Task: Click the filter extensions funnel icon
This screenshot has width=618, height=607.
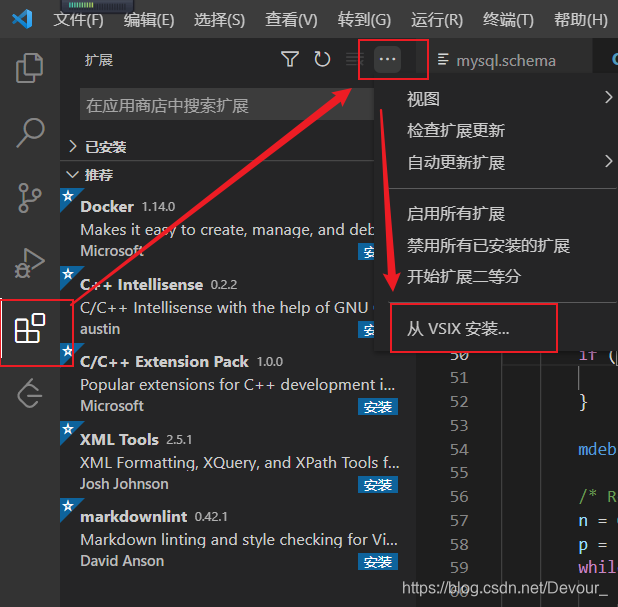Action: (x=290, y=60)
